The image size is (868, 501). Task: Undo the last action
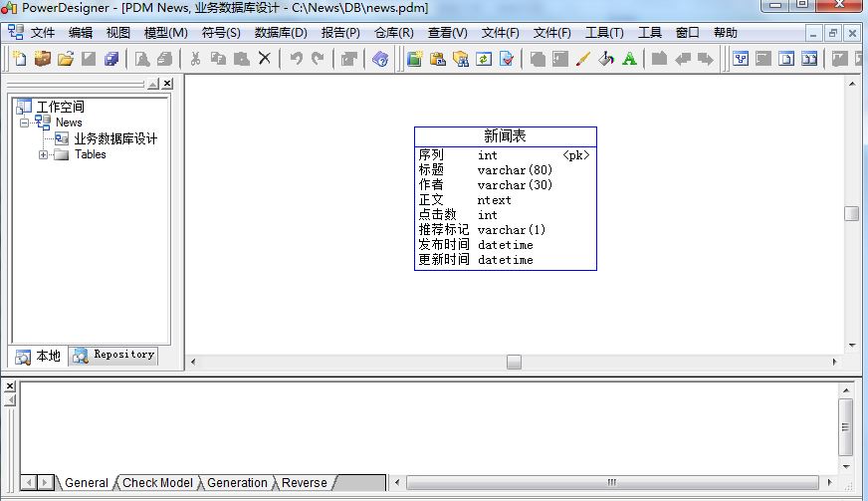coord(297,58)
